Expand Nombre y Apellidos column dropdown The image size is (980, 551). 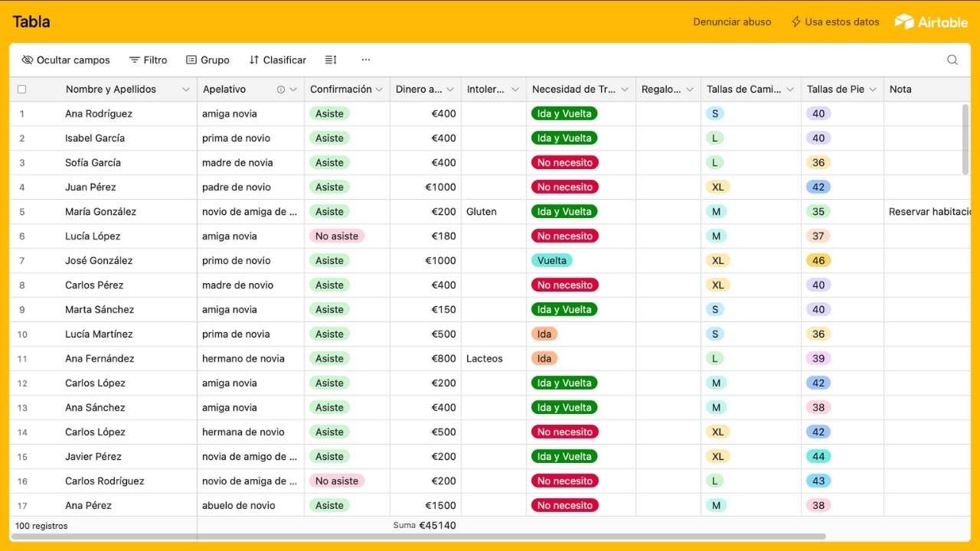point(185,90)
